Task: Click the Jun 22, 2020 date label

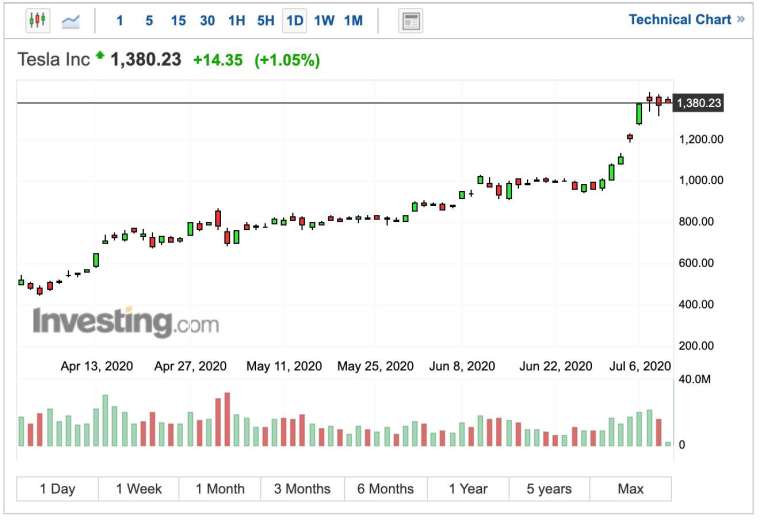Action: [556, 366]
